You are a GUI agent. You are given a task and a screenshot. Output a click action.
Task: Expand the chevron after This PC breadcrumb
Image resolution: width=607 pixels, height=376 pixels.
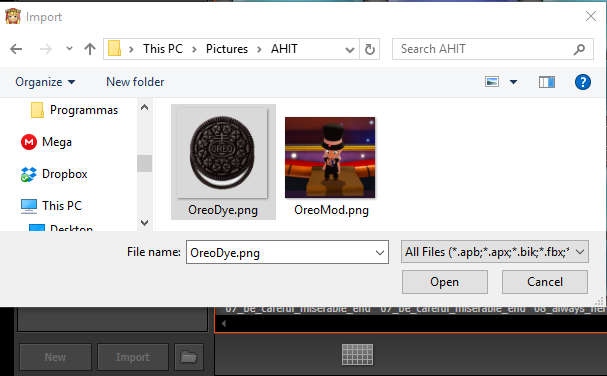(194, 49)
